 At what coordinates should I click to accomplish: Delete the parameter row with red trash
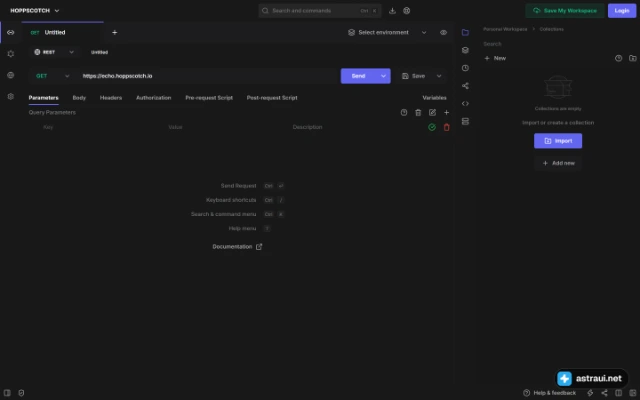[447, 127]
